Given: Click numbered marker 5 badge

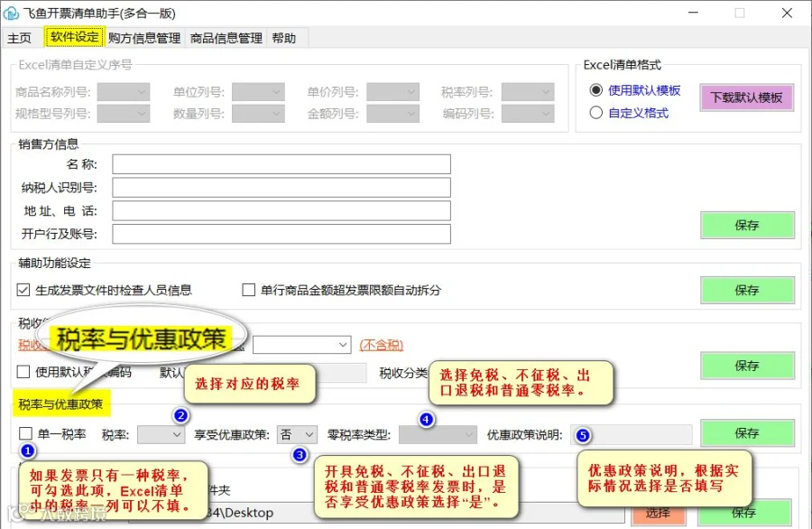Looking at the screenshot, I should [583, 435].
